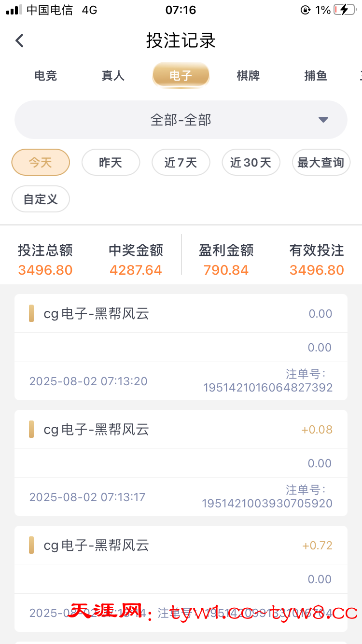
Task: Tap the rotation lock status icon
Action: point(305,10)
